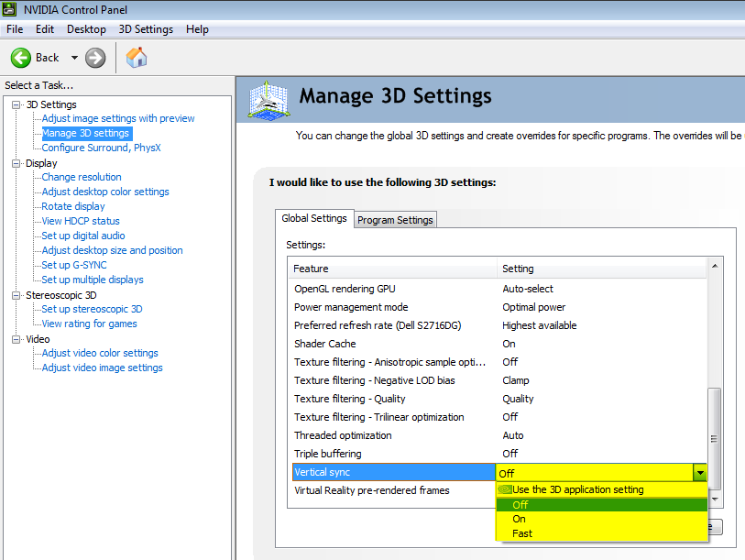Select the Global Settings tab
Viewport: 745px width, 560px height.
314,218
